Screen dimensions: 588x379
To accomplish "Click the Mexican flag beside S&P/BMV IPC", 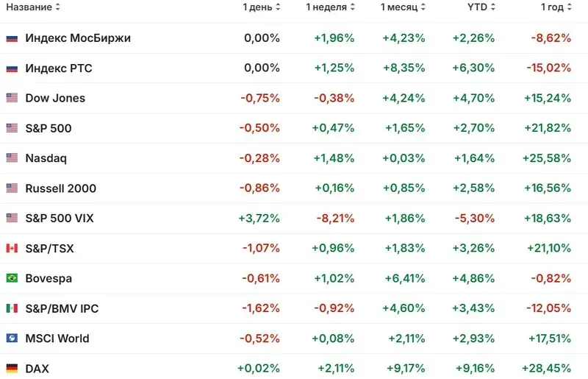I will [12, 309].
